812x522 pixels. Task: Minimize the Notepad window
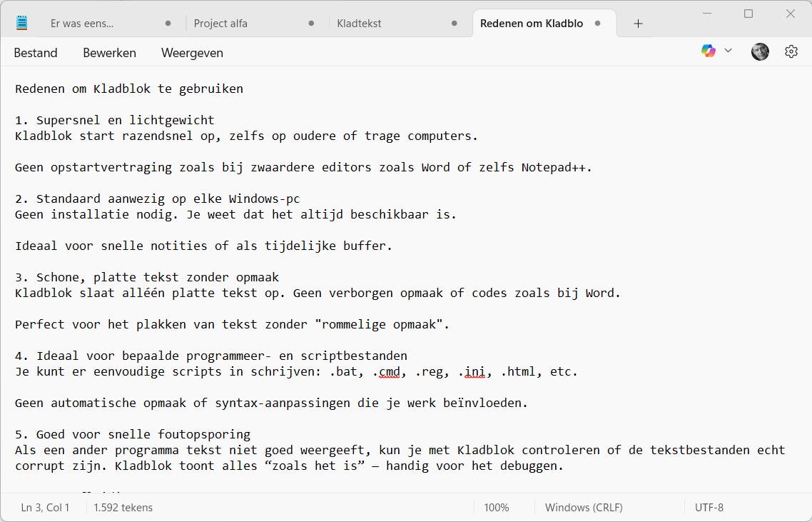pos(707,14)
